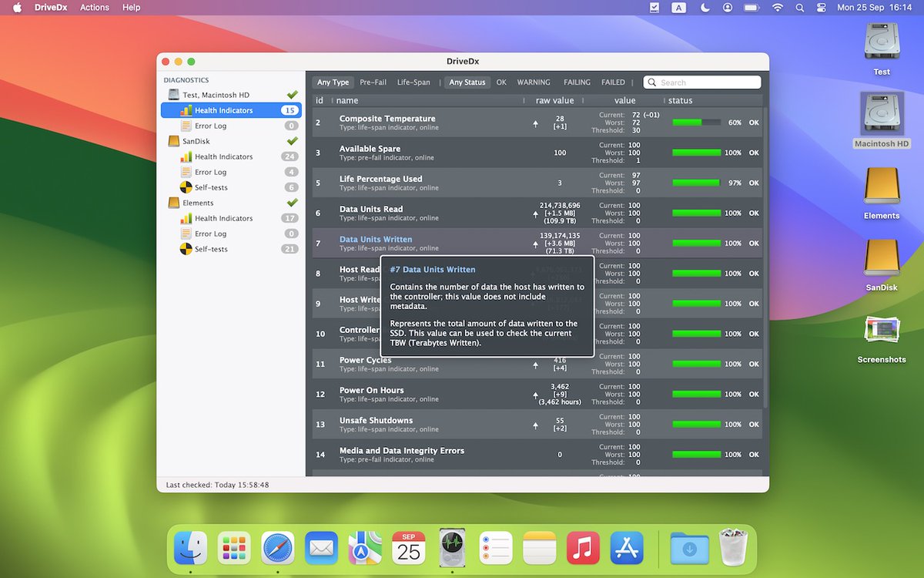
Task: Open Error Log icon under Test, Macintosh HD
Action: (186, 126)
